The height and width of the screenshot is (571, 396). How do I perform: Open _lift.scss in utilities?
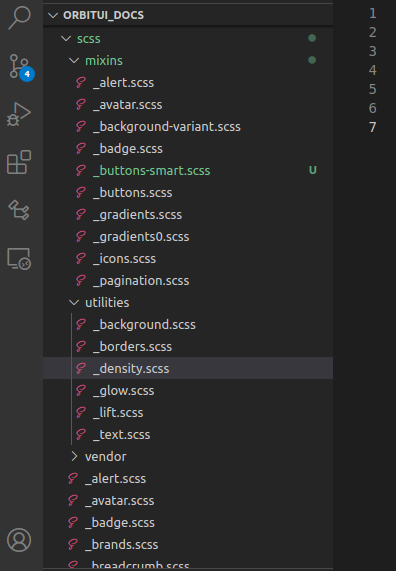click(x=188, y=413)
